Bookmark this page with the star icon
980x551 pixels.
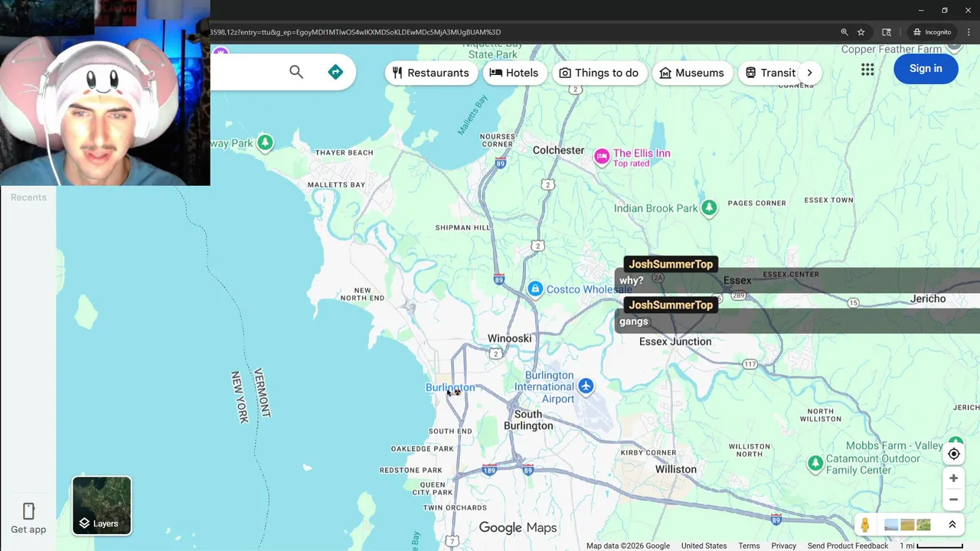click(x=861, y=32)
